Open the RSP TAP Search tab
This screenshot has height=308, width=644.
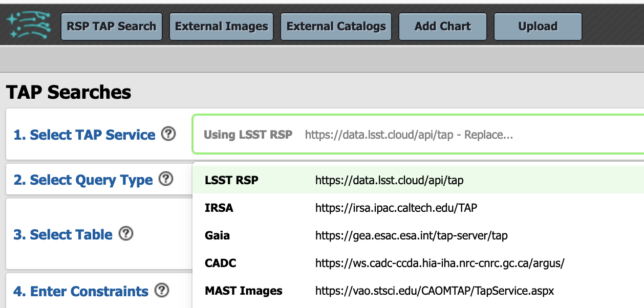tap(112, 27)
